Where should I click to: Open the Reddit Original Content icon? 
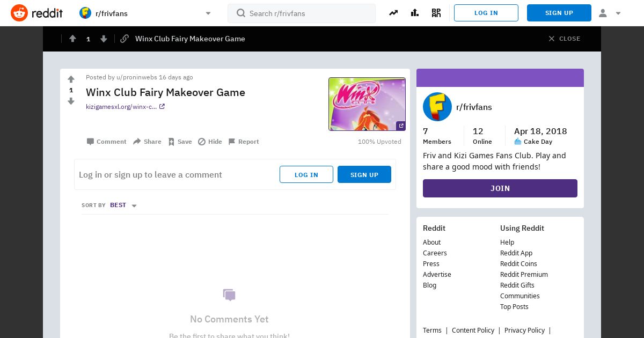point(436,13)
